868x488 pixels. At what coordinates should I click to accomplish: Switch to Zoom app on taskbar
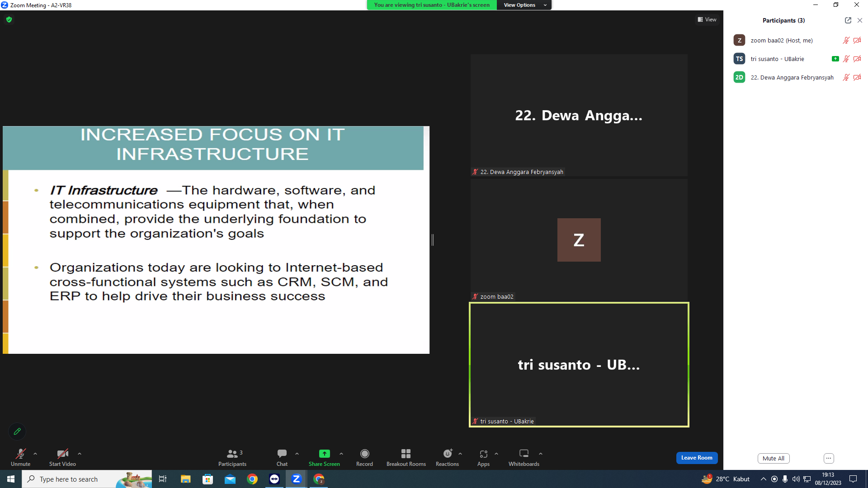click(x=297, y=479)
